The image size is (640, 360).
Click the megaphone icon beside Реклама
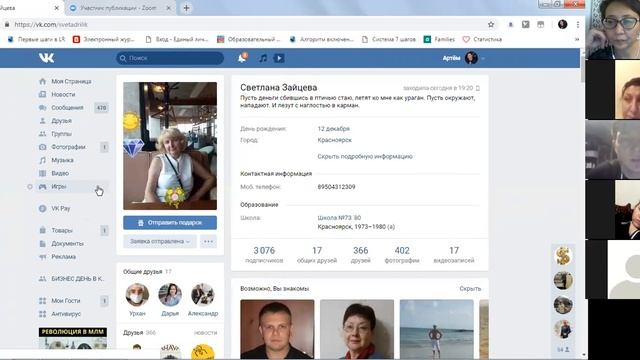coord(42,257)
